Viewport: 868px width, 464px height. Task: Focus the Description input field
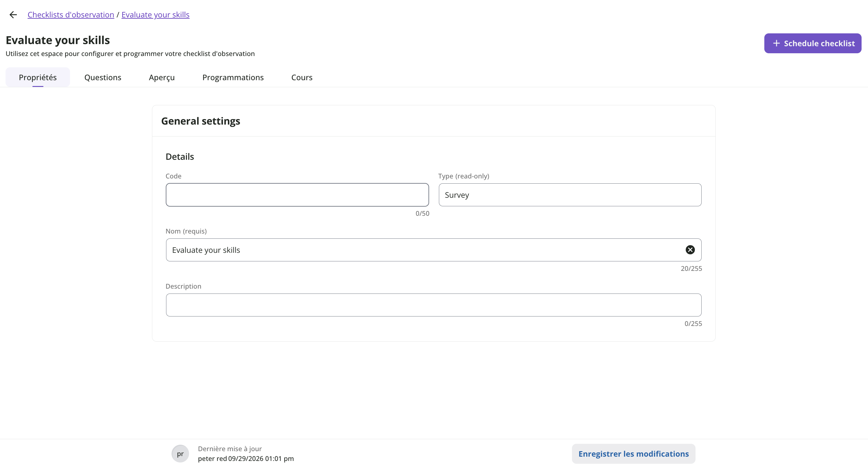(434, 305)
